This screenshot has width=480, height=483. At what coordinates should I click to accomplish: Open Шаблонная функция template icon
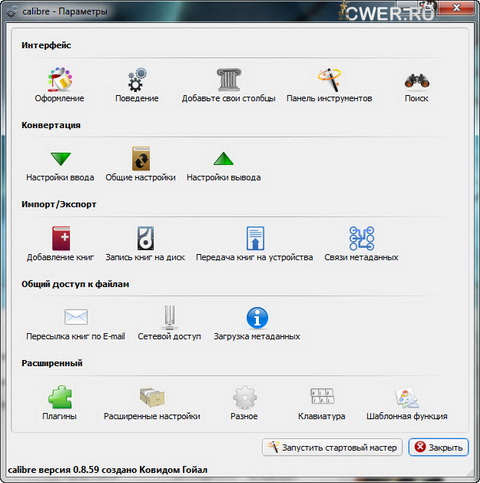(407, 397)
